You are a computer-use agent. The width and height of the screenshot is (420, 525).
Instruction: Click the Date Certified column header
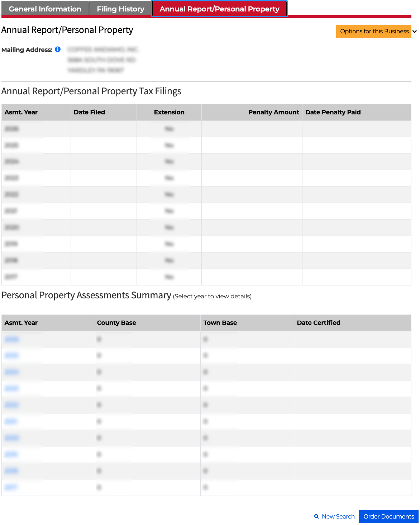(x=319, y=323)
